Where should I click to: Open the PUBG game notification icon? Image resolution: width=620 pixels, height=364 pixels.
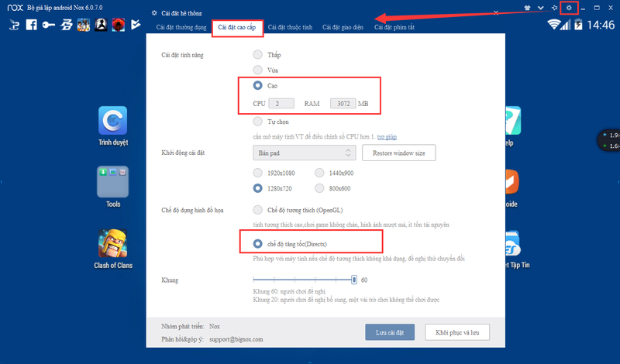click(x=84, y=25)
